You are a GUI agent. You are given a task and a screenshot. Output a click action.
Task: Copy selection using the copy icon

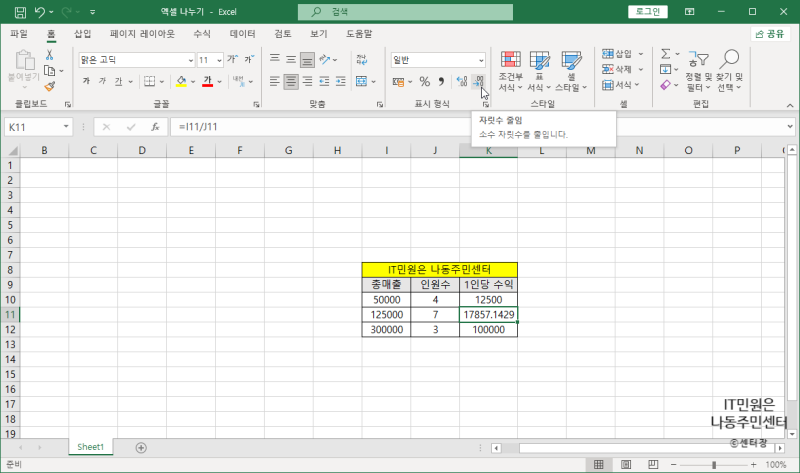(x=49, y=70)
